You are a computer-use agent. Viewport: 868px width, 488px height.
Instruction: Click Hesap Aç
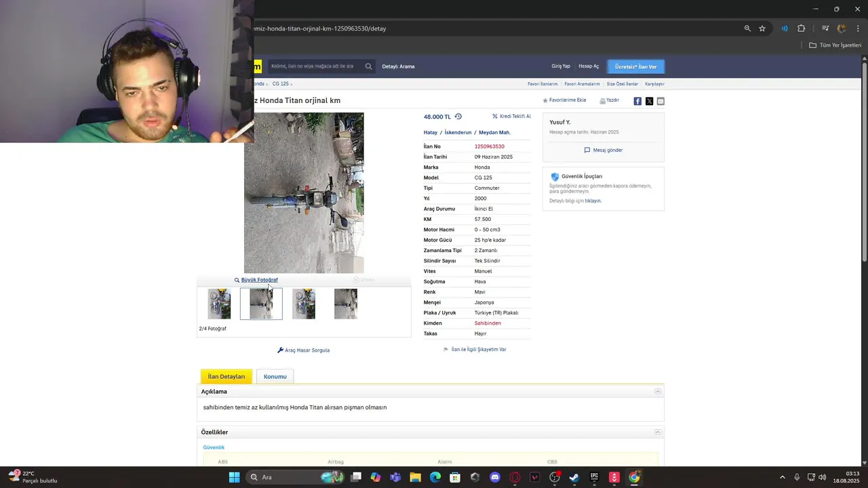tap(589, 66)
